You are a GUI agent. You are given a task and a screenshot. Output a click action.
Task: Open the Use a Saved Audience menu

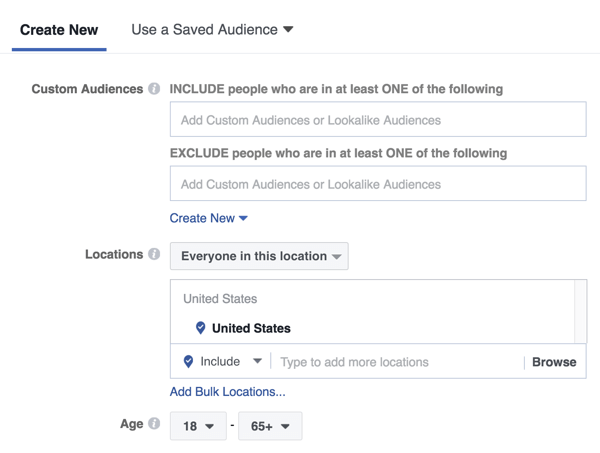[212, 29]
